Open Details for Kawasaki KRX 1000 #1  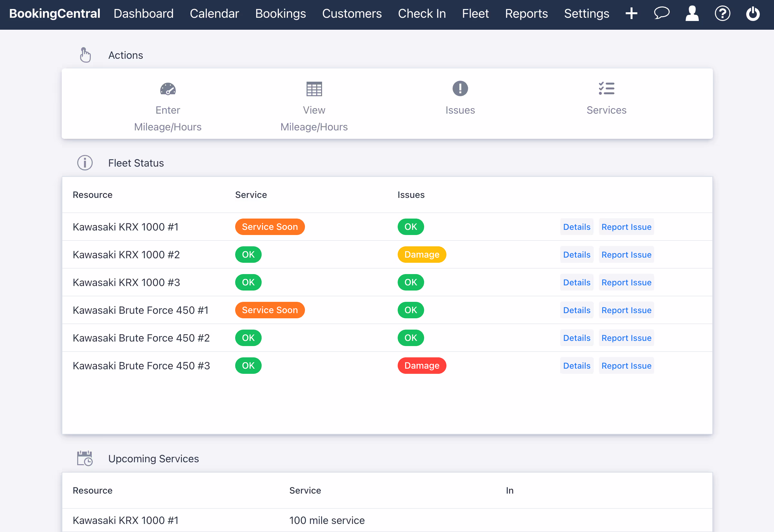[x=577, y=227]
